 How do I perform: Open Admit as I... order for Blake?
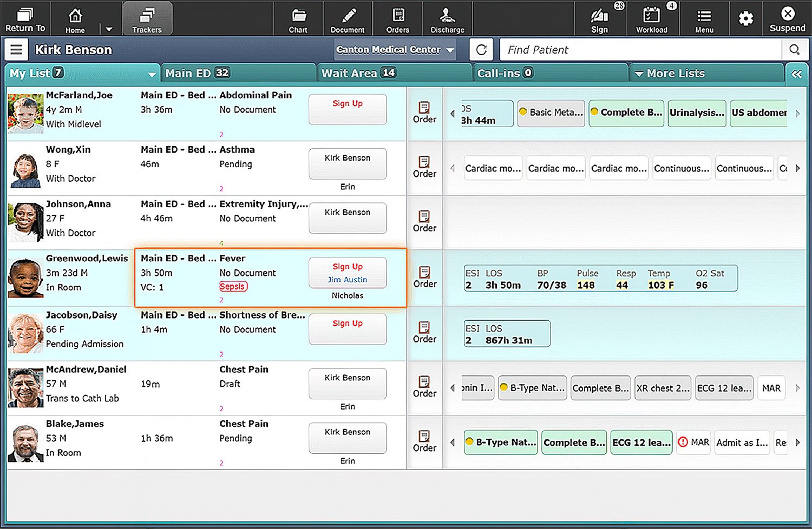(742, 442)
